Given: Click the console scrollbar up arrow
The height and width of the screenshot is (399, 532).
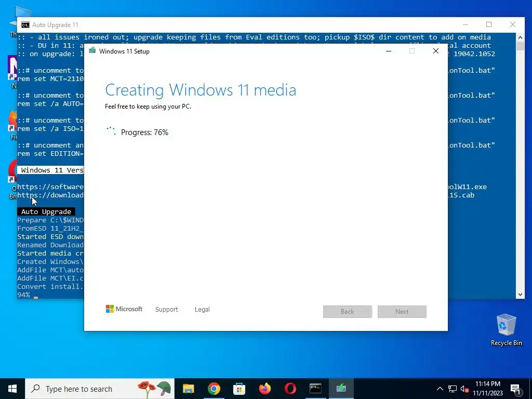Looking at the screenshot, I should click(520, 37).
